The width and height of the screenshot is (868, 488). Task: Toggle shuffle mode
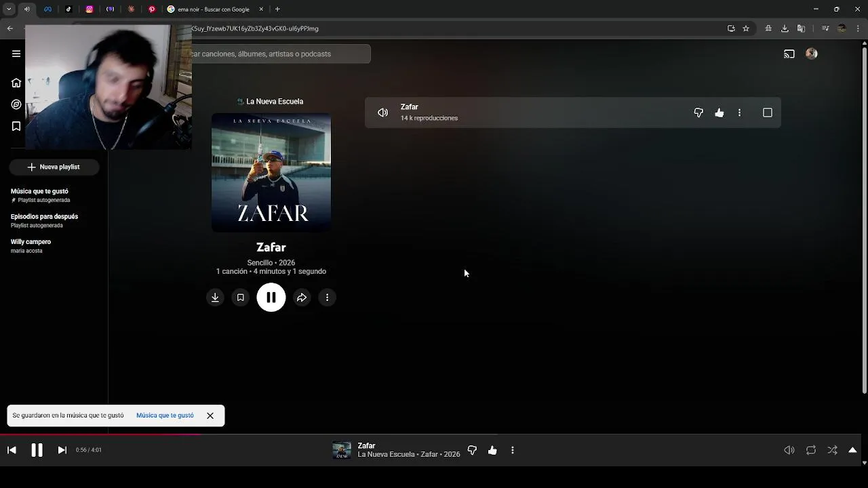(833, 450)
